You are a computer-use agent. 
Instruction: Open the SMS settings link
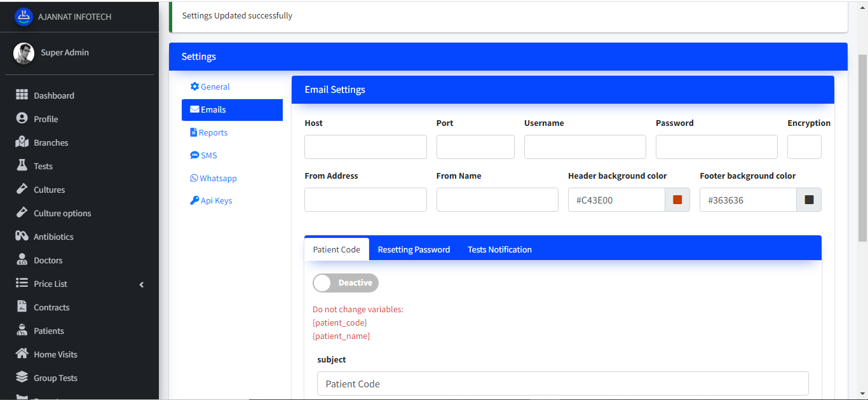[x=204, y=155]
